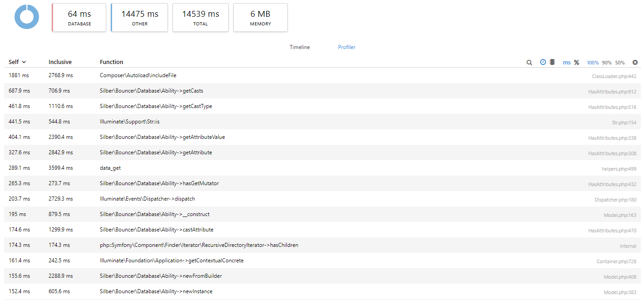Select Ability->getAttribute function
The height and width of the screenshot is (300, 644).
click(x=156, y=152)
